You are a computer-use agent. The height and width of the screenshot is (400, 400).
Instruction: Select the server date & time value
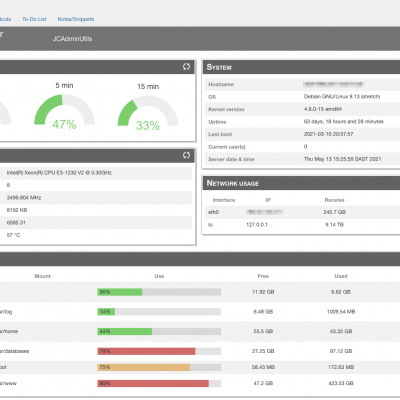[342, 159]
